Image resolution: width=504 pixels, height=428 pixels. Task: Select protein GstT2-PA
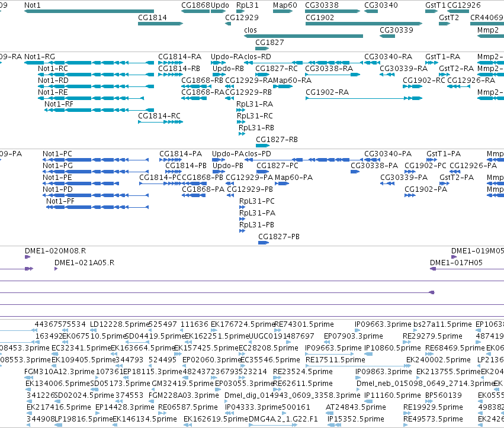[x=457, y=178]
